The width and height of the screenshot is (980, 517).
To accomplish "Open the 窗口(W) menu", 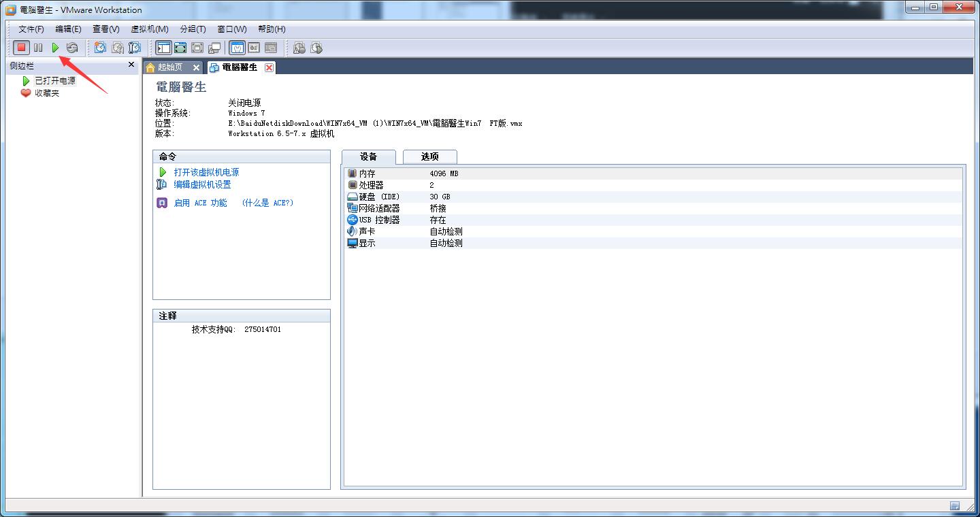I will 232,29.
